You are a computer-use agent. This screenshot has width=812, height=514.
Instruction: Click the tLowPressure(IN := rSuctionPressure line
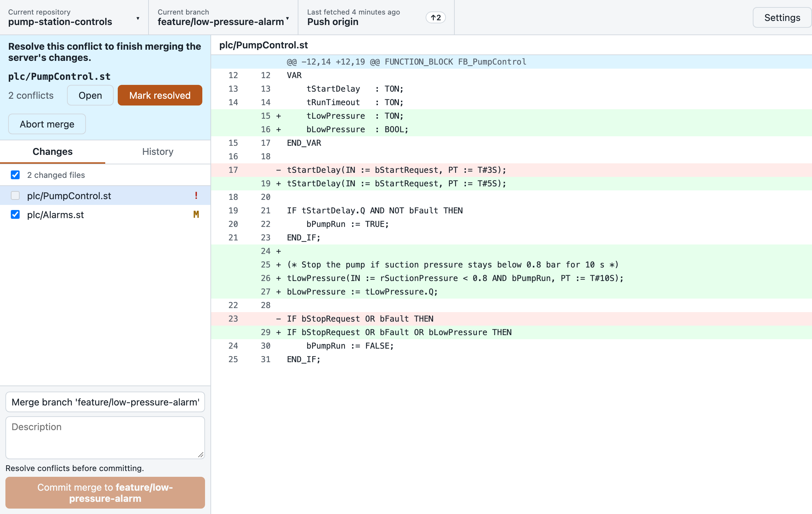[x=512, y=278]
